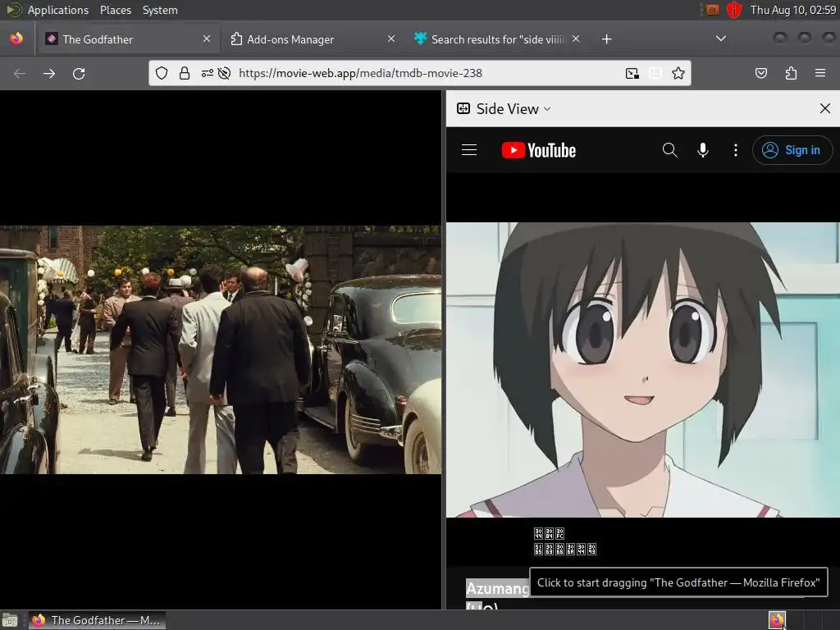Start YouTube voice search with microphone

coord(703,150)
